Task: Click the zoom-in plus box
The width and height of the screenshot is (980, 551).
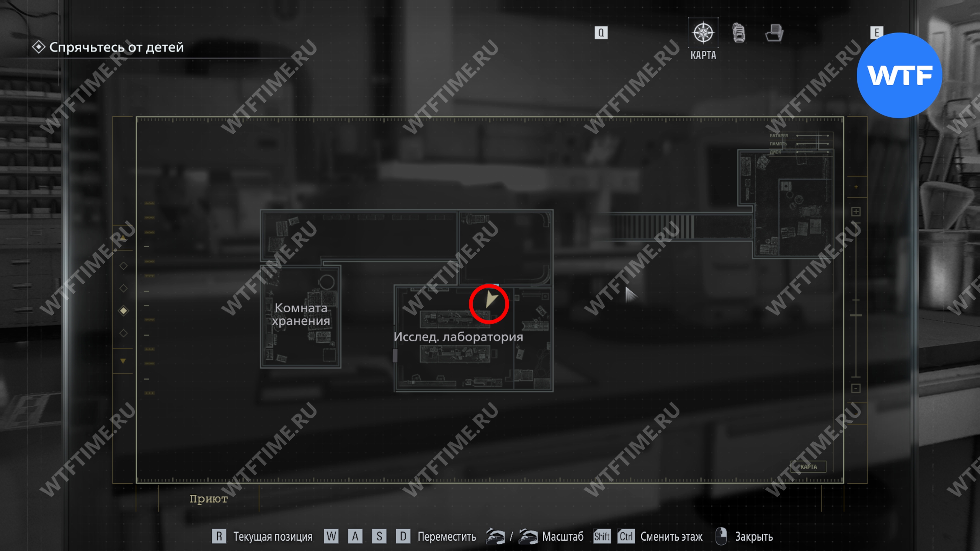Action: (x=856, y=212)
